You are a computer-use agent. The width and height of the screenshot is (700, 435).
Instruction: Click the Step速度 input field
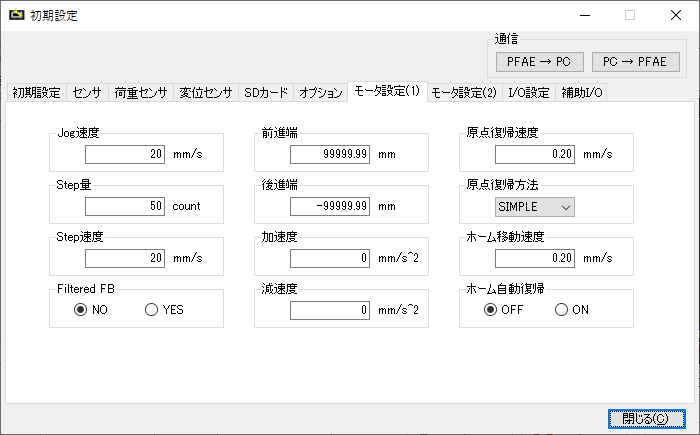(x=125, y=258)
